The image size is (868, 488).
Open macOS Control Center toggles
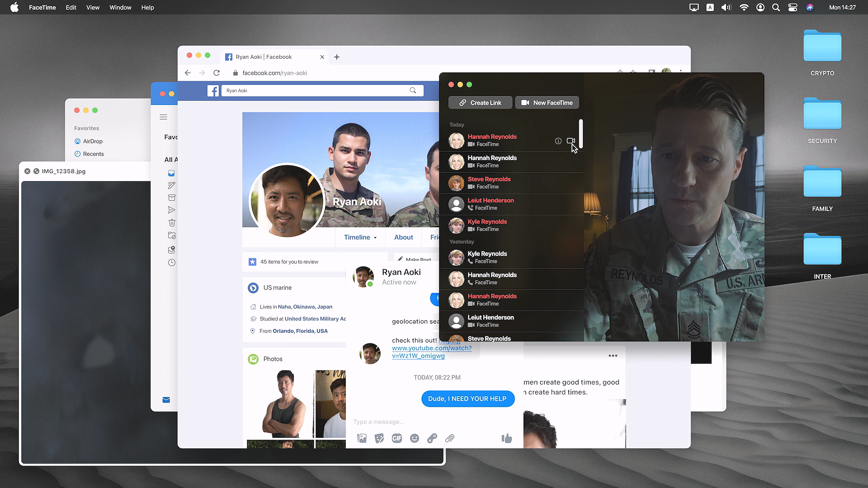tap(793, 7)
